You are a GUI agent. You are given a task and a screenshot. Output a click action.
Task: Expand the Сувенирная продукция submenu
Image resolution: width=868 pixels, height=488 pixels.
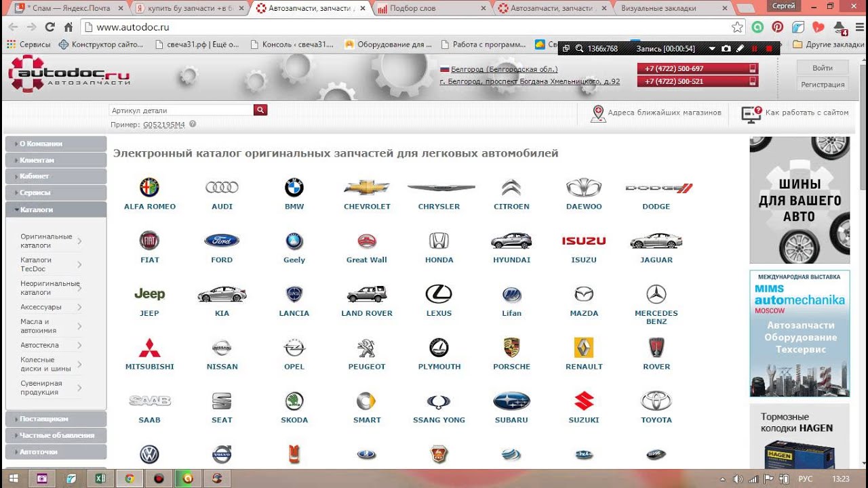(x=79, y=388)
